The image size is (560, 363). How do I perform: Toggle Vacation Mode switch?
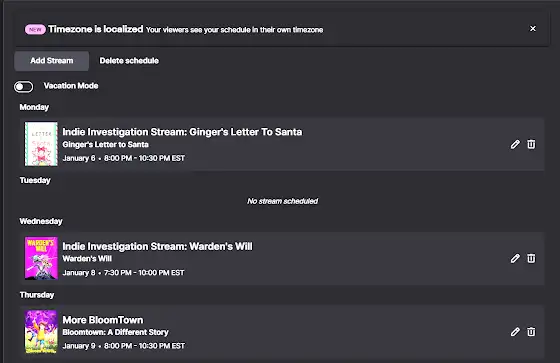[24, 86]
